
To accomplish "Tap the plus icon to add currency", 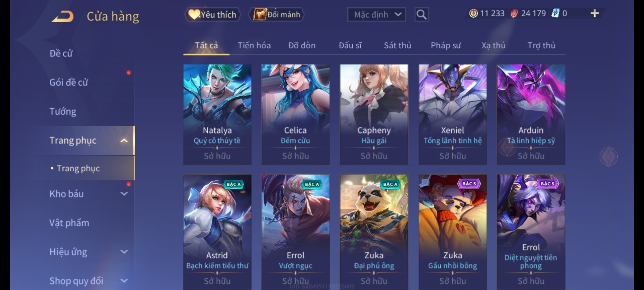I will point(595,13).
